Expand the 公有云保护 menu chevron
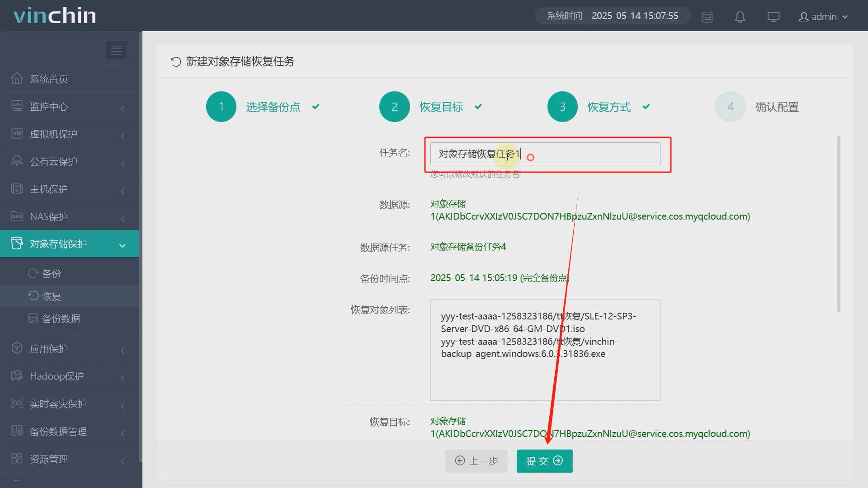The height and width of the screenshot is (488, 868). 123,163
